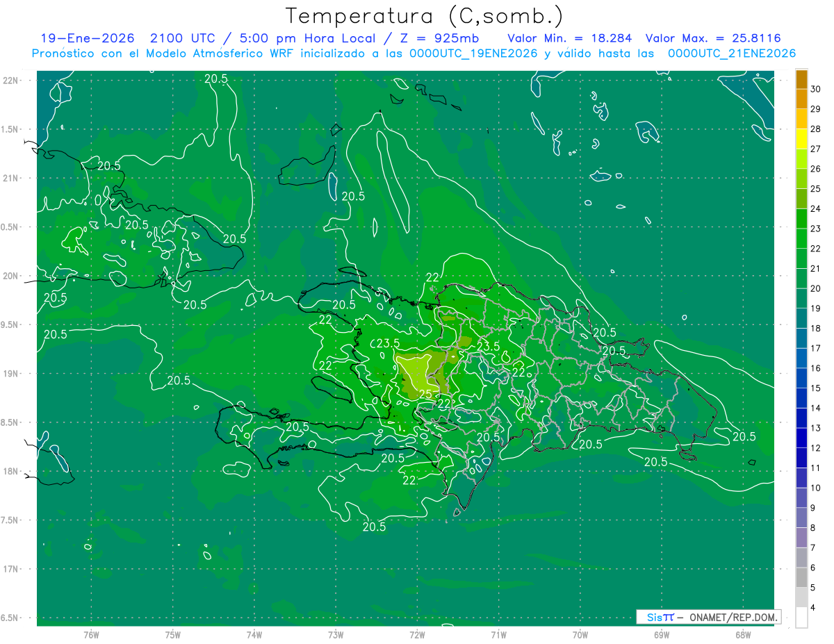Select the 19N latitude axis label
The height and width of the screenshot is (644, 834).
tap(12, 374)
